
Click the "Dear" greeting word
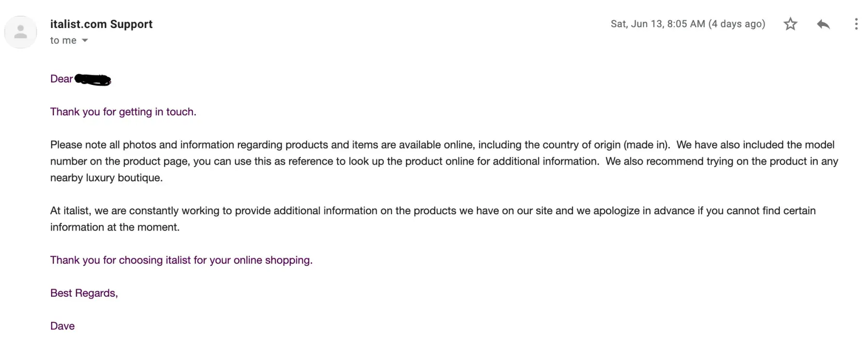[x=61, y=79]
